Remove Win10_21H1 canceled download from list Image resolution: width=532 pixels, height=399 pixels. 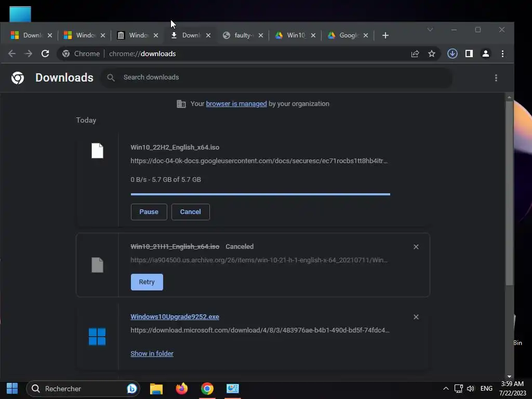[x=416, y=247]
